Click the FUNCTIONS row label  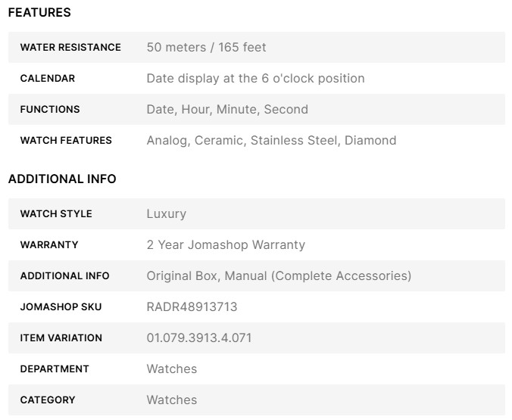coord(50,110)
